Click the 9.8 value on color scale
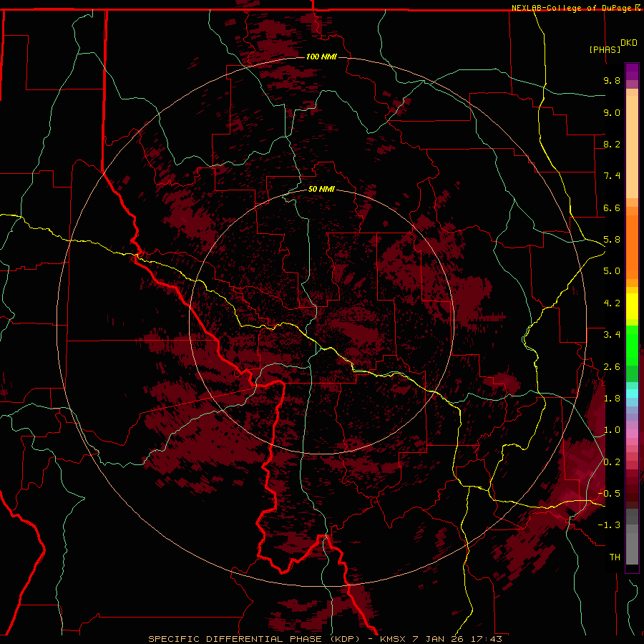Screen dimensions: 644x644 point(612,80)
